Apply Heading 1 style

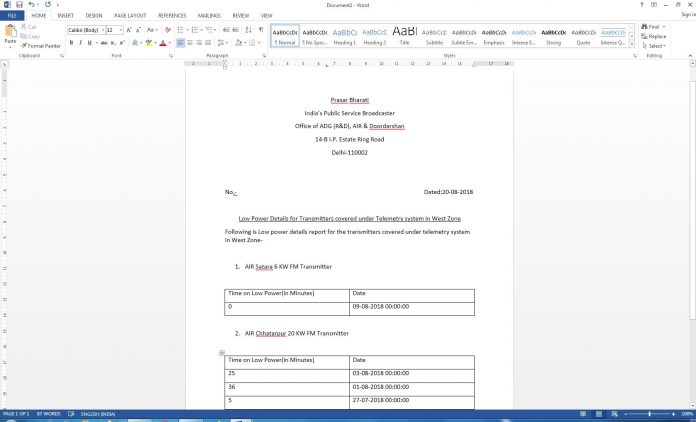pos(344,36)
